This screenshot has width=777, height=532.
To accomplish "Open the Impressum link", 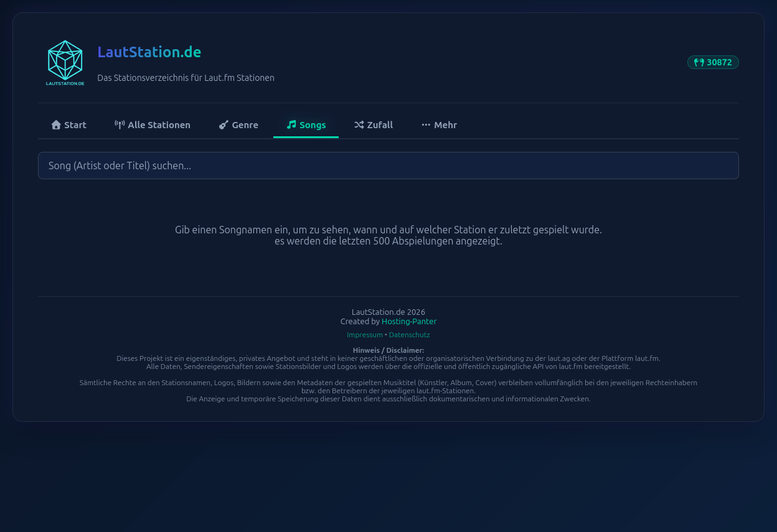I will point(365,335).
